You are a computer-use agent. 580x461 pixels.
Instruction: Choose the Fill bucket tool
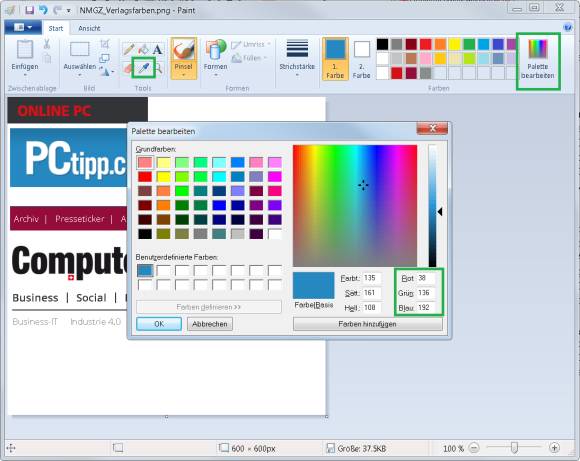(143, 48)
